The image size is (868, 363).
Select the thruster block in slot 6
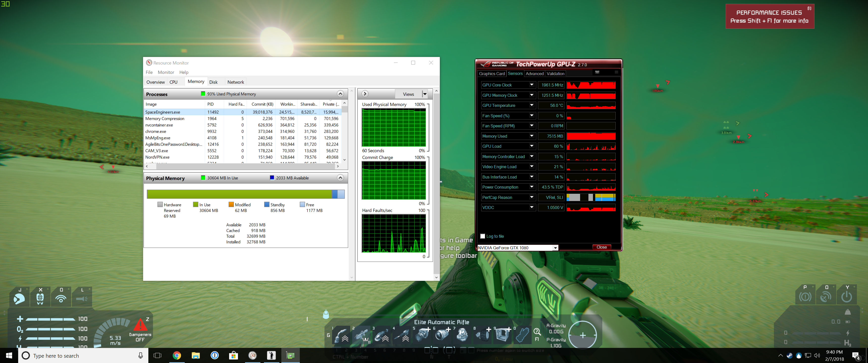[442, 335]
